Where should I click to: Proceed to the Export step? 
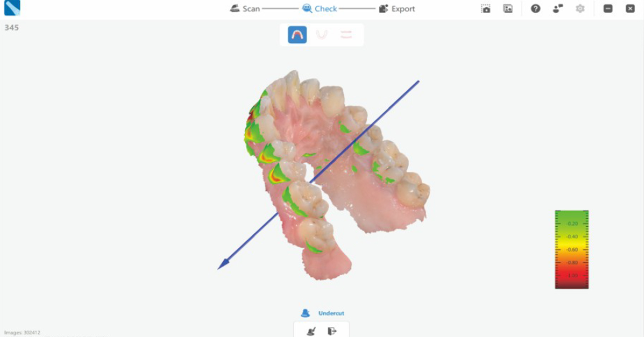[x=397, y=9]
